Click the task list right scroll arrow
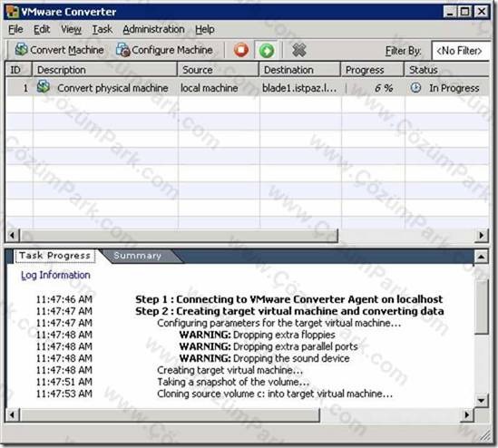The width and height of the screenshot is (498, 448). tap(482, 235)
